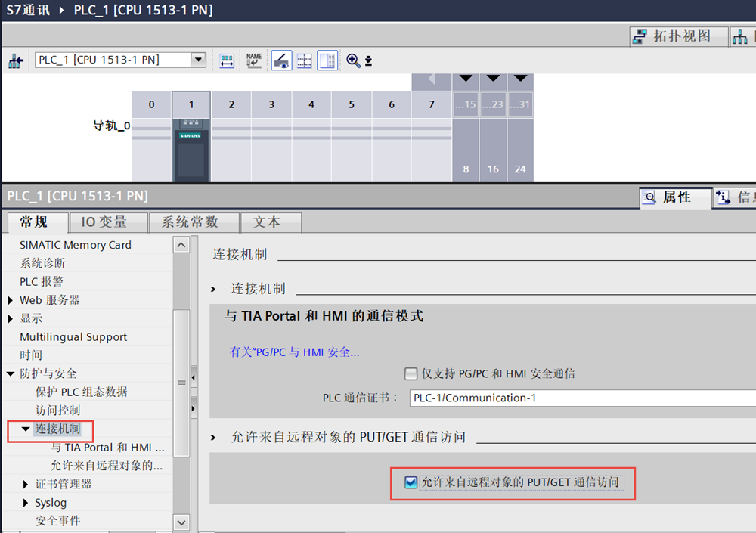The height and width of the screenshot is (533, 756).
Task: Enable secure PG/PC and HMI communication only
Action: click(411, 373)
